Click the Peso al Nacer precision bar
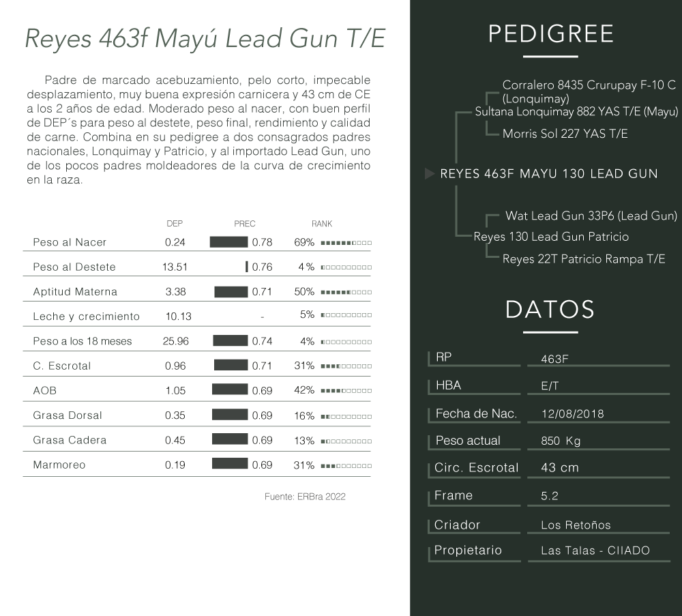This screenshot has width=682, height=616. (x=228, y=242)
